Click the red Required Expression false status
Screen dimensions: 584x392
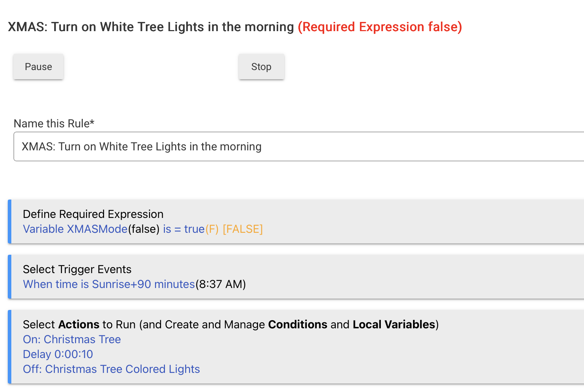pos(380,27)
